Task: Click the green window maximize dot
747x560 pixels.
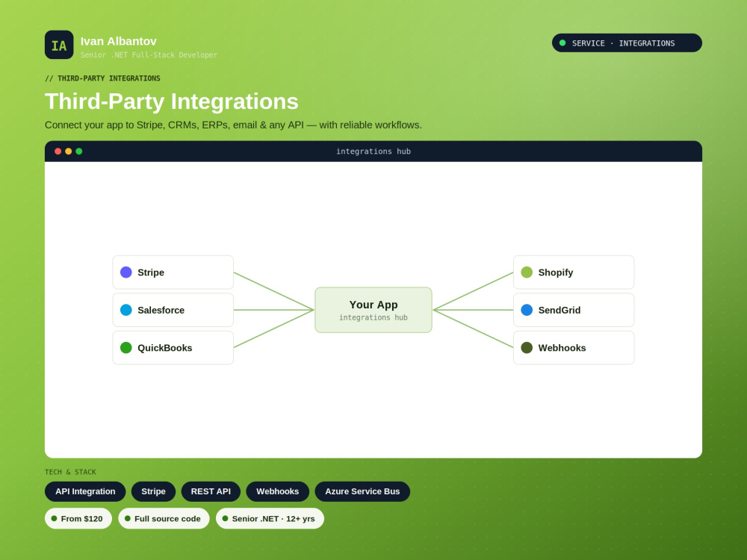Action: [79, 152]
